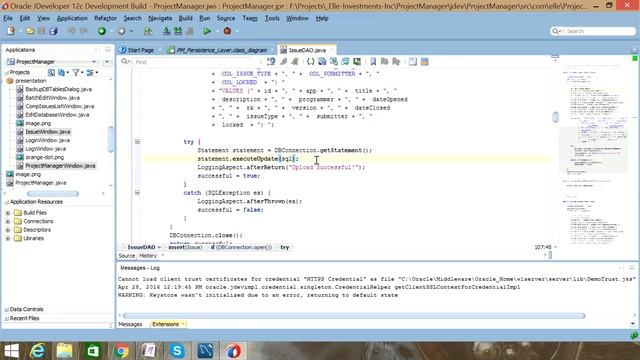The width and height of the screenshot is (640, 360).
Task: Click the try breadcrumb
Action: (285, 247)
